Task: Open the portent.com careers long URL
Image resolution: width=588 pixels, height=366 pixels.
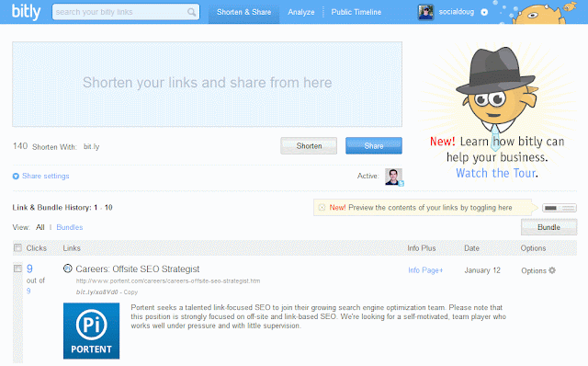Action: coord(168,280)
